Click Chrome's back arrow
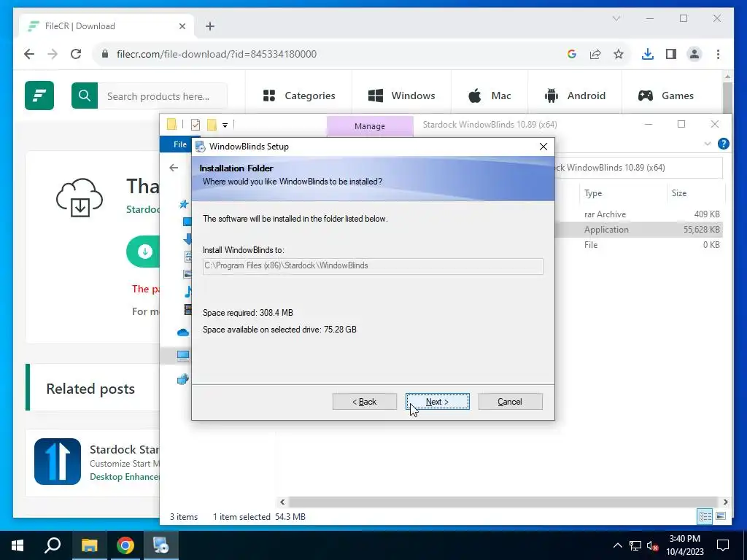Screen dimensions: 747x560 (x=29, y=54)
